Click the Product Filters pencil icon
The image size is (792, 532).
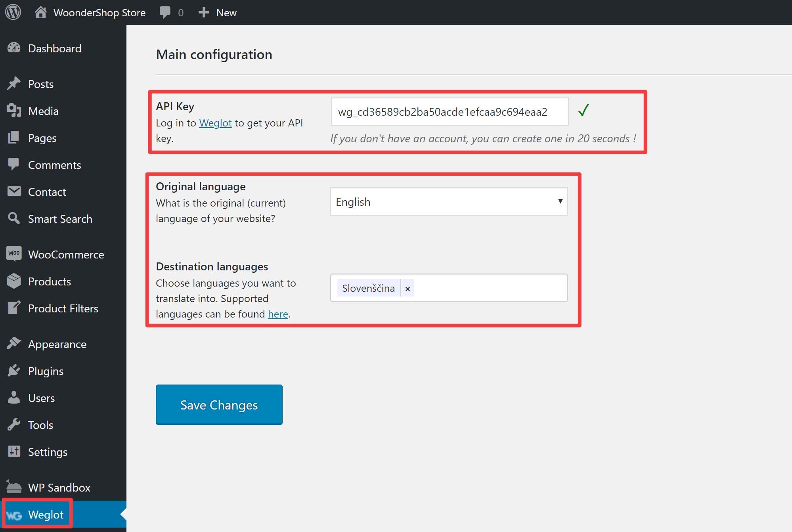pos(14,308)
